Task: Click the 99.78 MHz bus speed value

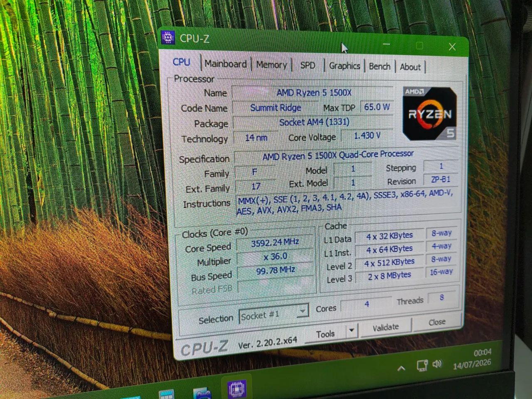Action: pos(275,271)
